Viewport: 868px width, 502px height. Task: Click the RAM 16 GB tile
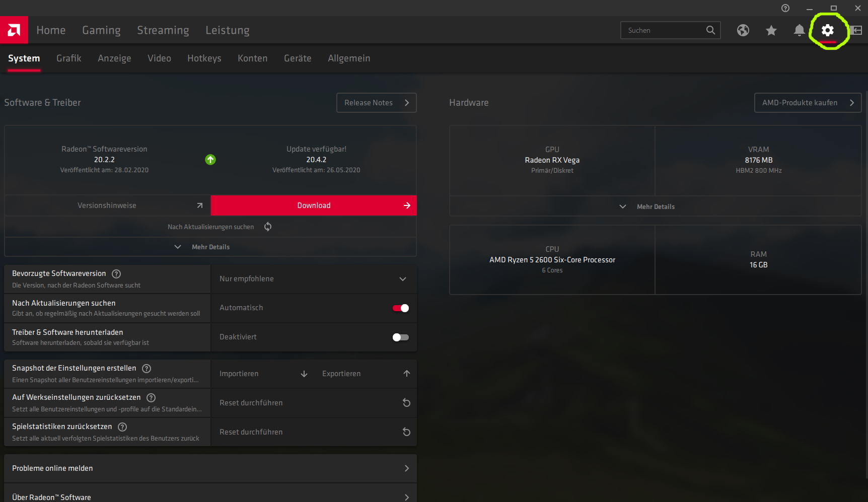pyautogui.click(x=758, y=260)
